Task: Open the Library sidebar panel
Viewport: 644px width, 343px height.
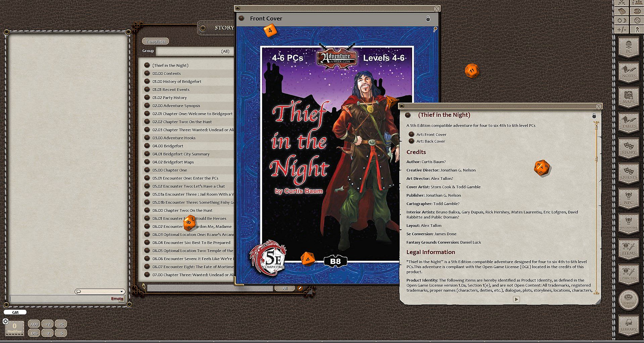Action: coord(629,325)
